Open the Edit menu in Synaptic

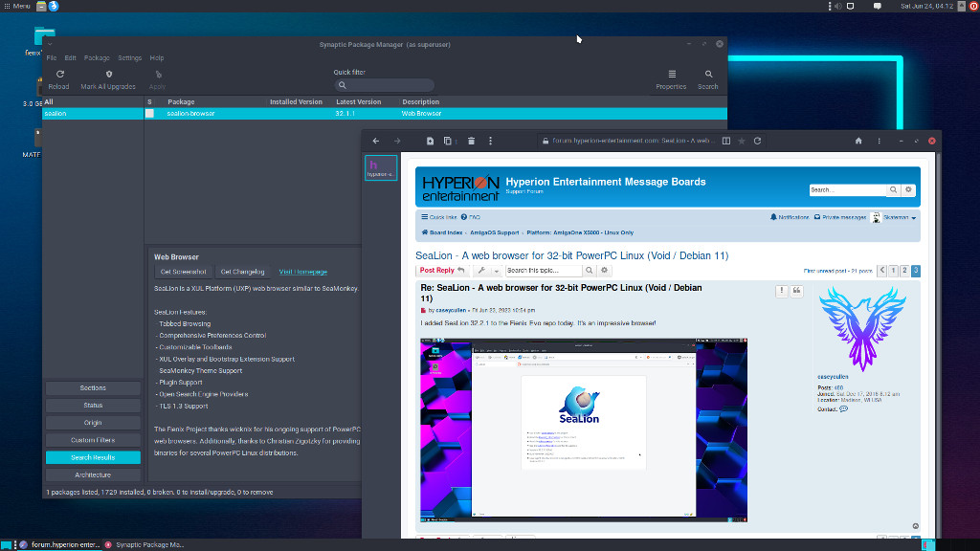[71, 58]
